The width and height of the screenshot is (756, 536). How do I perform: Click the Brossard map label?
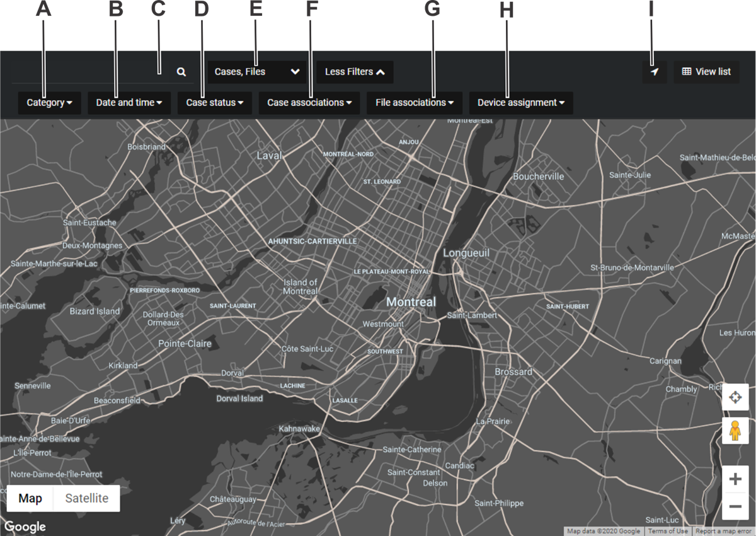click(513, 372)
